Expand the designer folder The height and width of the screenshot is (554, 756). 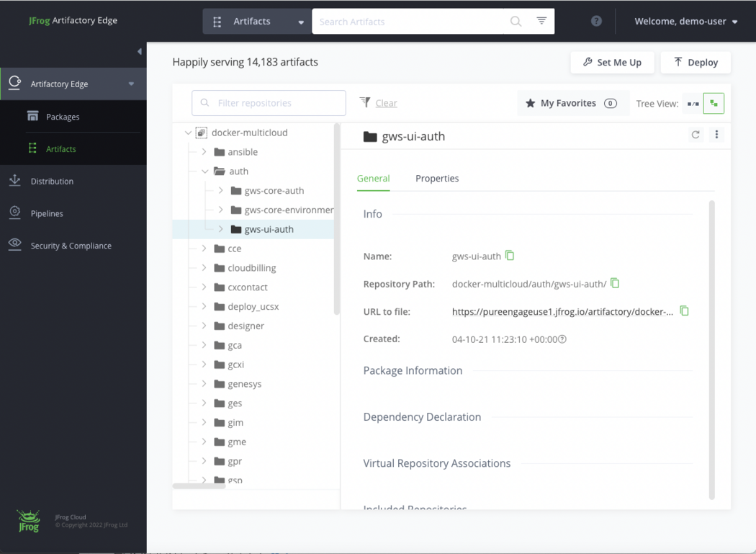click(x=204, y=326)
